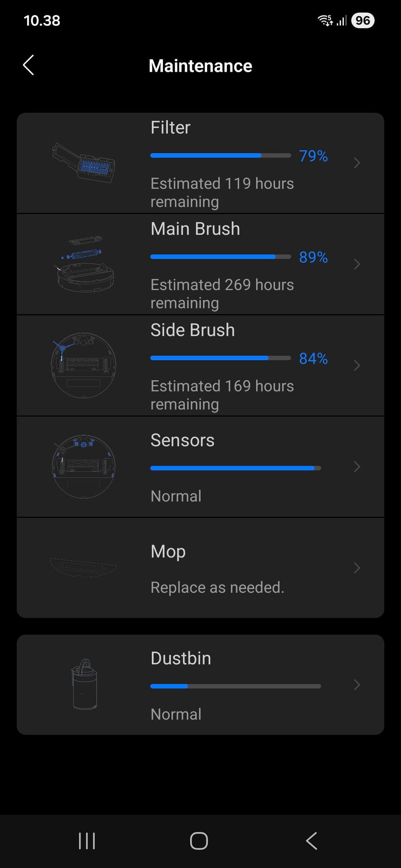Expand Filter details via its chevron
Viewport: 401px width, 868px height.
pyautogui.click(x=357, y=163)
